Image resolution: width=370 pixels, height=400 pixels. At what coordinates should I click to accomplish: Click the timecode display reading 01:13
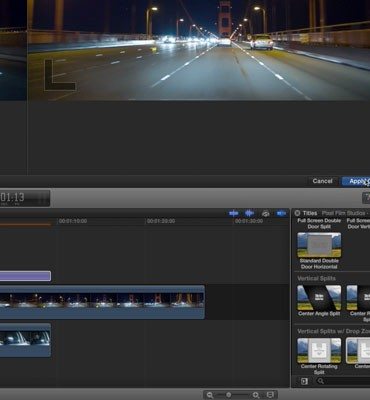25,199
